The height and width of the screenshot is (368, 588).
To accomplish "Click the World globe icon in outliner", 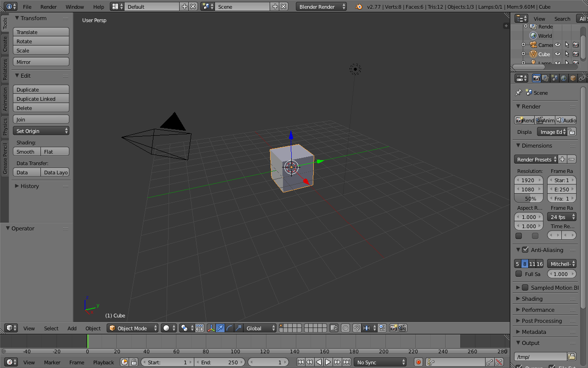I will [533, 35].
